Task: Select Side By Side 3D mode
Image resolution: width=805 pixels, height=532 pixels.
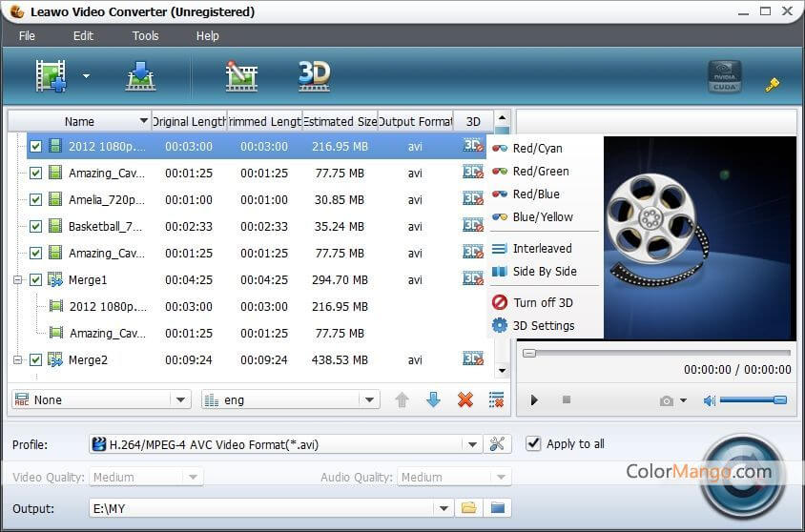Action: tap(545, 272)
